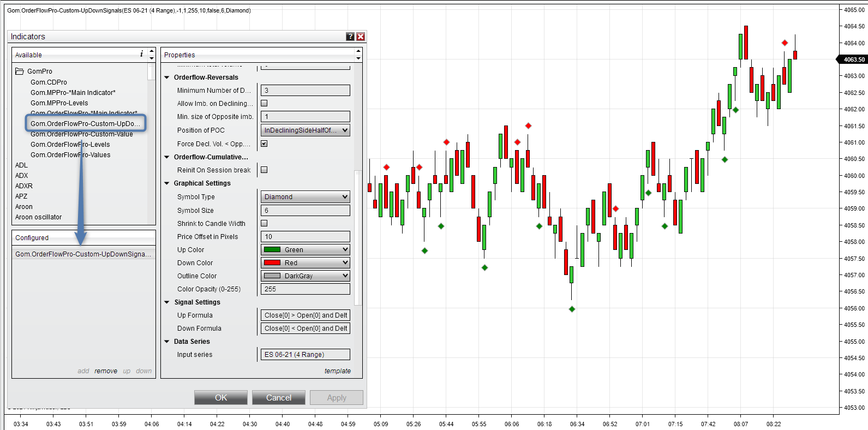Select ADX in Available list
Viewport: 868px width, 430px height.
[x=22, y=176]
